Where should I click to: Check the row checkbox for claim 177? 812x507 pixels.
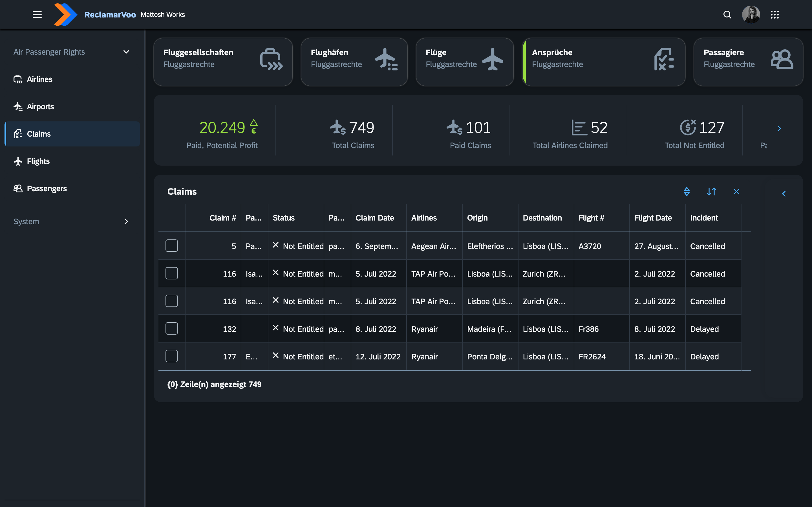point(171,356)
